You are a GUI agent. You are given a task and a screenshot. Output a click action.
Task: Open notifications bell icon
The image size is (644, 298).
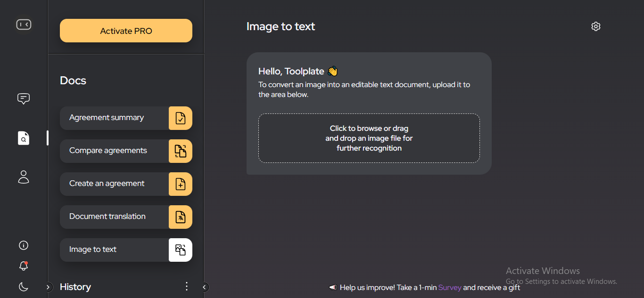pos(24,266)
